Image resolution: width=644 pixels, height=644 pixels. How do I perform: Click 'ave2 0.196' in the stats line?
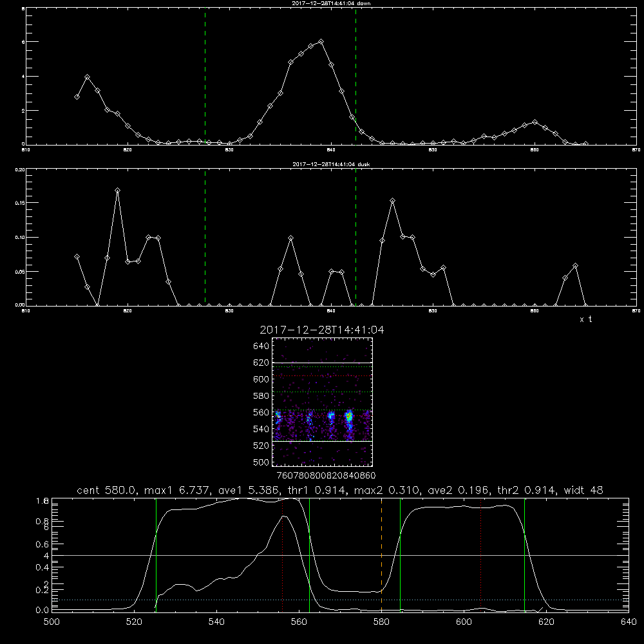point(458,490)
